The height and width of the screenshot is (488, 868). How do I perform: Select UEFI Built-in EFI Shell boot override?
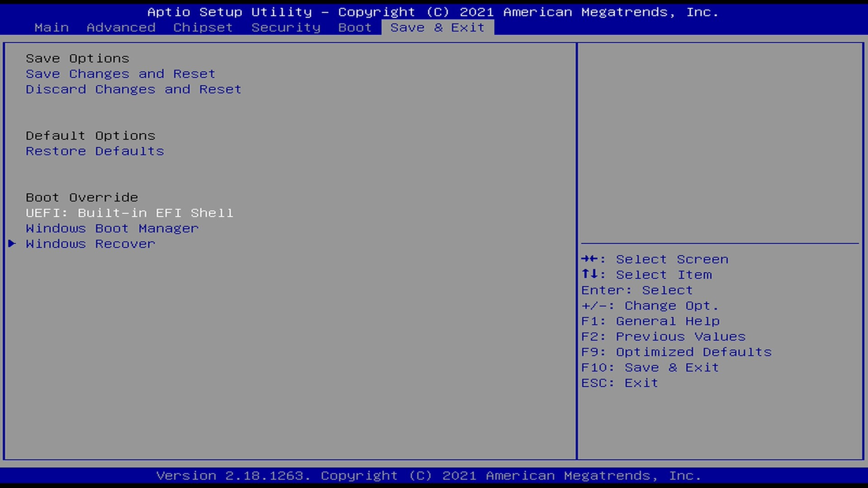129,213
